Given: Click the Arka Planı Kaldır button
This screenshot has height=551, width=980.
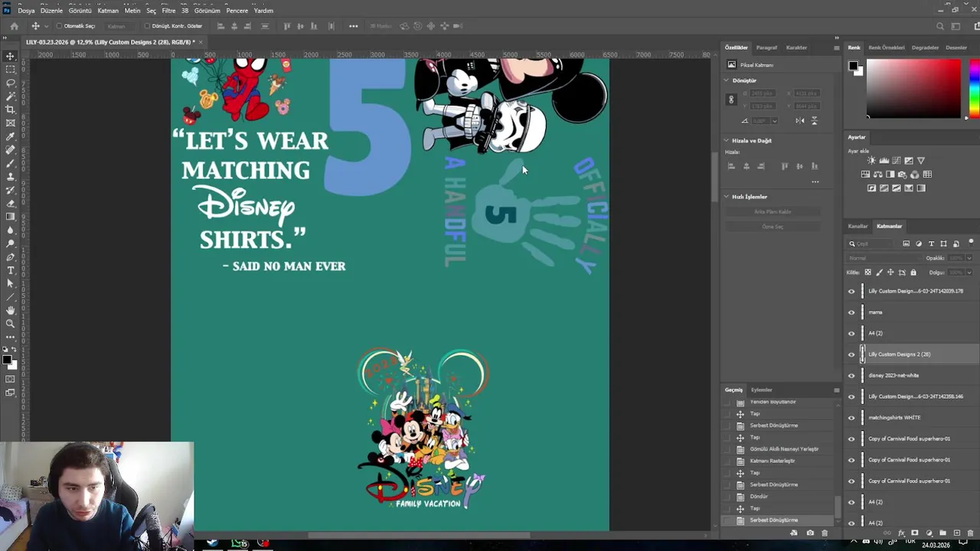Looking at the screenshot, I should [x=773, y=212].
